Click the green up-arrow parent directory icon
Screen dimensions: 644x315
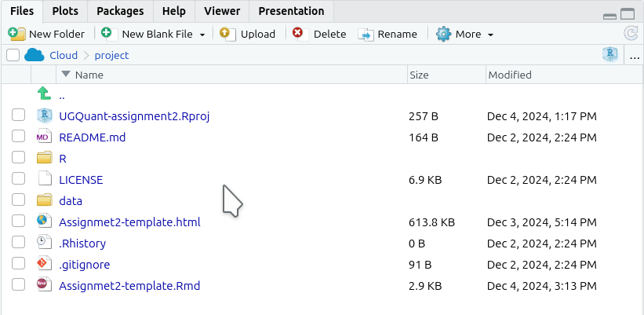pyautogui.click(x=44, y=93)
